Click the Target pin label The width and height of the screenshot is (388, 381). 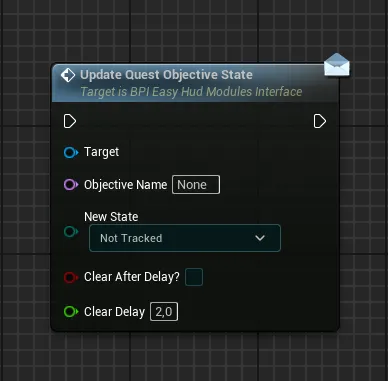point(101,152)
